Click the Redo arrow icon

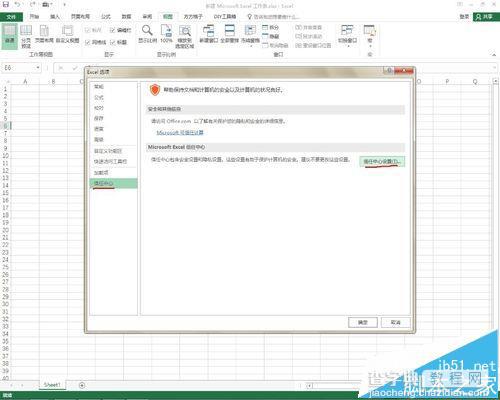click(x=33, y=5)
